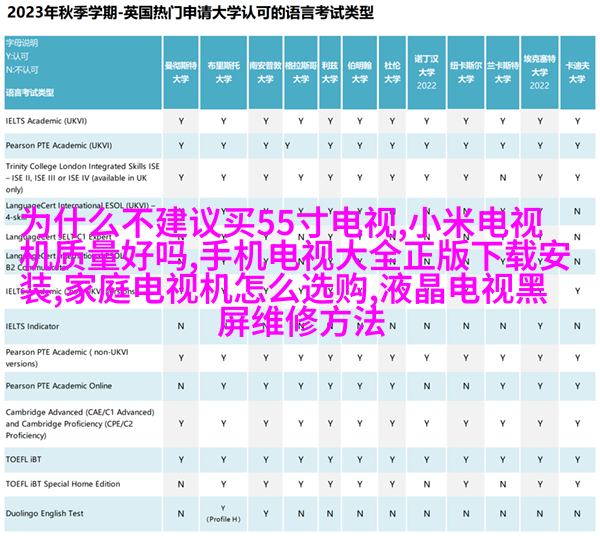Click the N:不认可 legend line
The width and height of the screenshot is (600, 536).
coord(22,70)
